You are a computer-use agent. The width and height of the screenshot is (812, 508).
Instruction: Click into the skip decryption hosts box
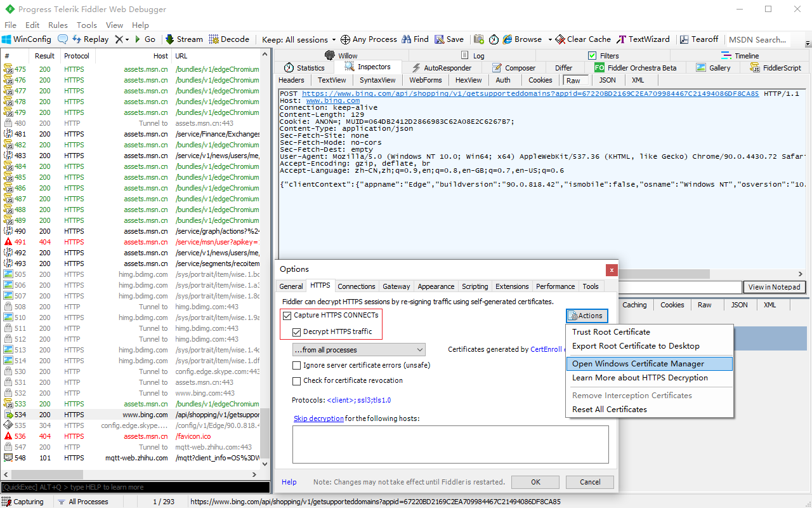[450, 444]
